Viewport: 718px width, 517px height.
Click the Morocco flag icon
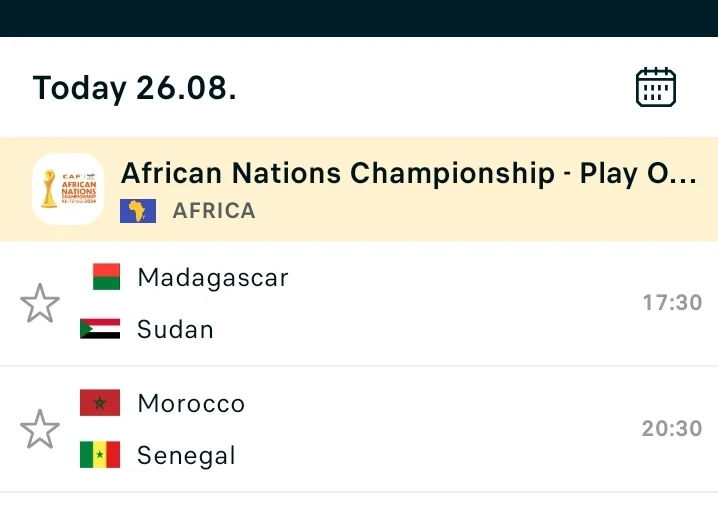[100, 403]
